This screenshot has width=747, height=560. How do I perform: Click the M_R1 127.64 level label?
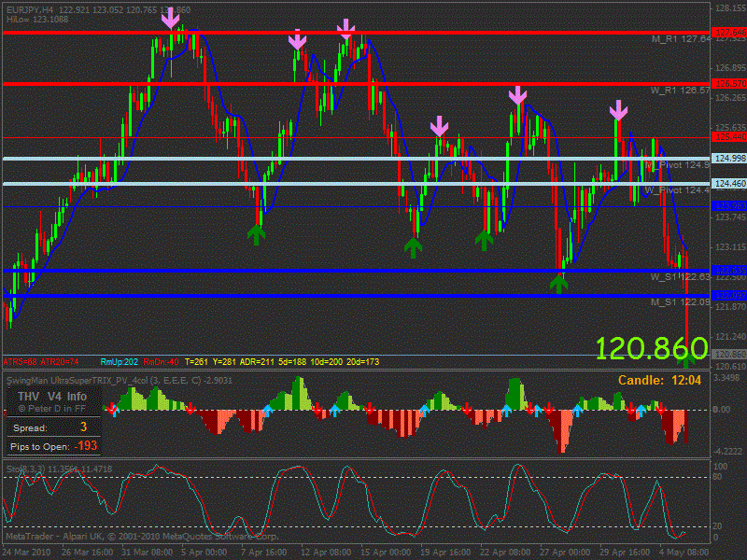click(681, 39)
